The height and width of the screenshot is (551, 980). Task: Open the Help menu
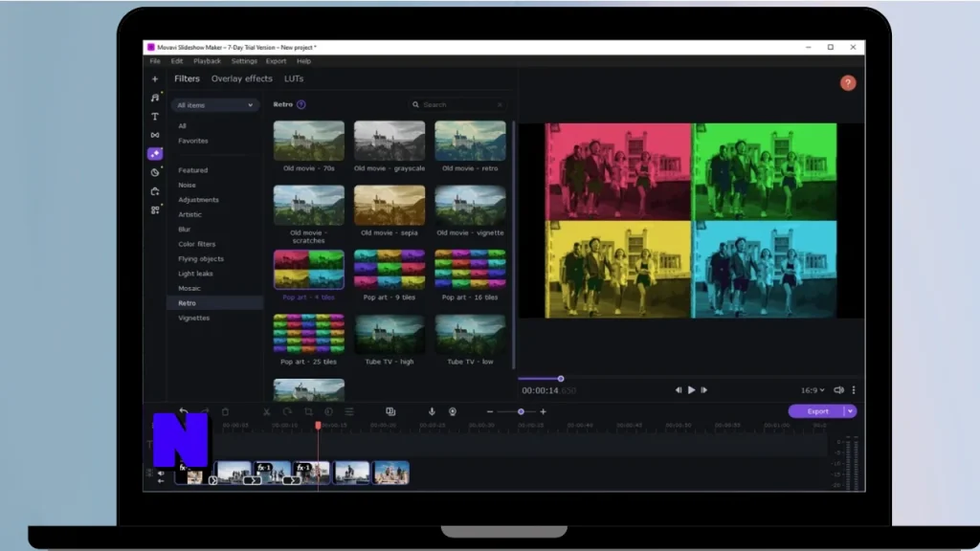(x=303, y=61)
